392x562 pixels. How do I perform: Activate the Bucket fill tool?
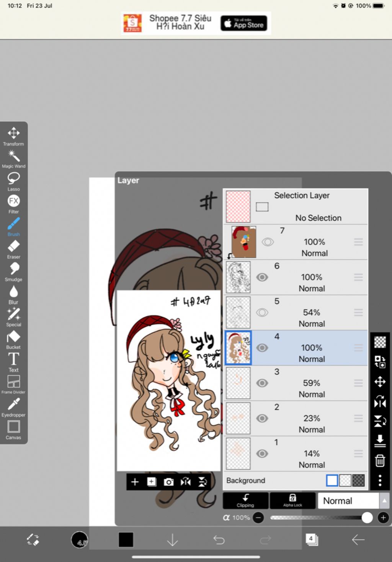click(x=13, y=340)
